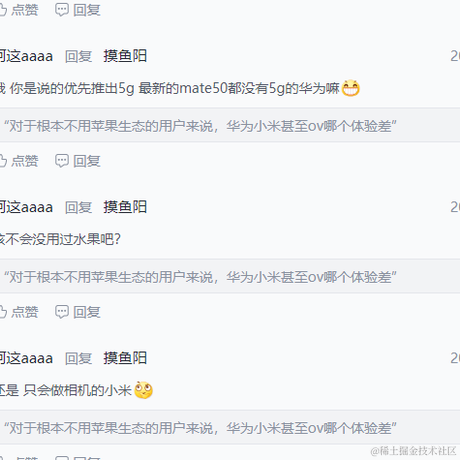The height and width of the screenshot is (460, 460).
Task: Click the quoted block under the 水果 comment
Action: (x=230, y=277)
